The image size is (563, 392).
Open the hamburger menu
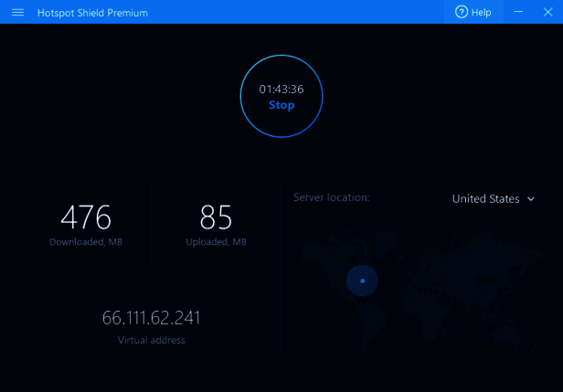coord(17,13)
